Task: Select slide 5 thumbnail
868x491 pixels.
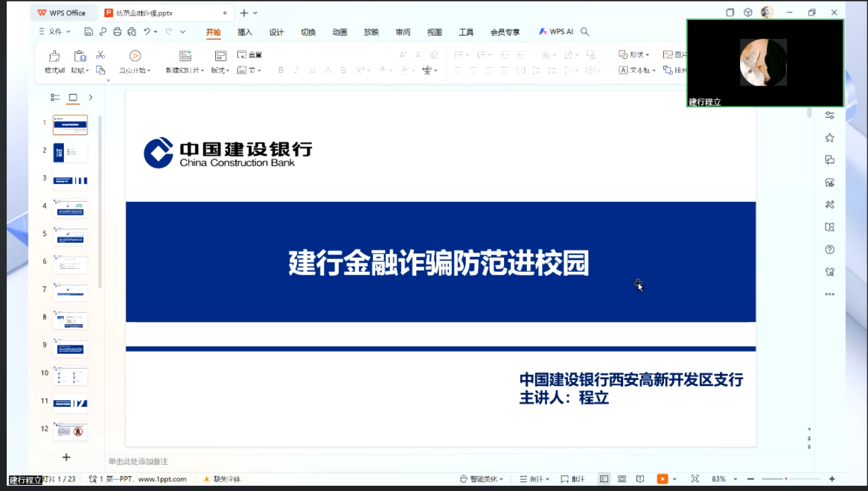Action: [70, 236]
